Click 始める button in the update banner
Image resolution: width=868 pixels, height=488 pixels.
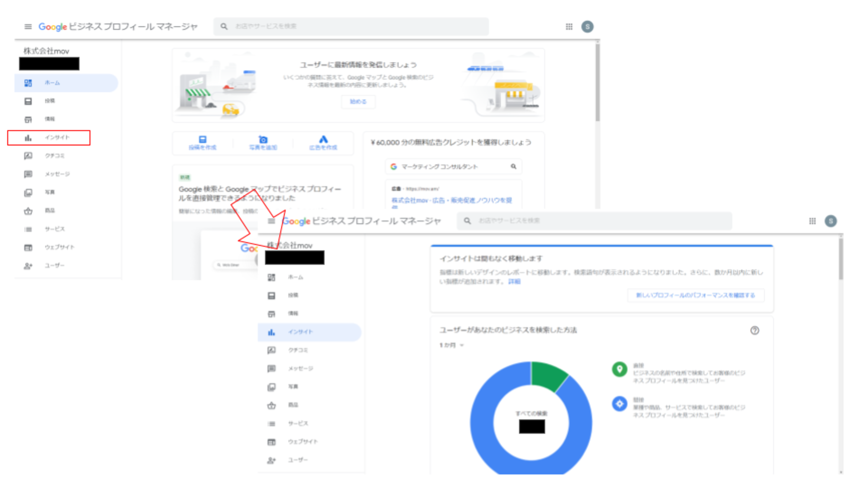pyautogui.click(x=358, y=101)
